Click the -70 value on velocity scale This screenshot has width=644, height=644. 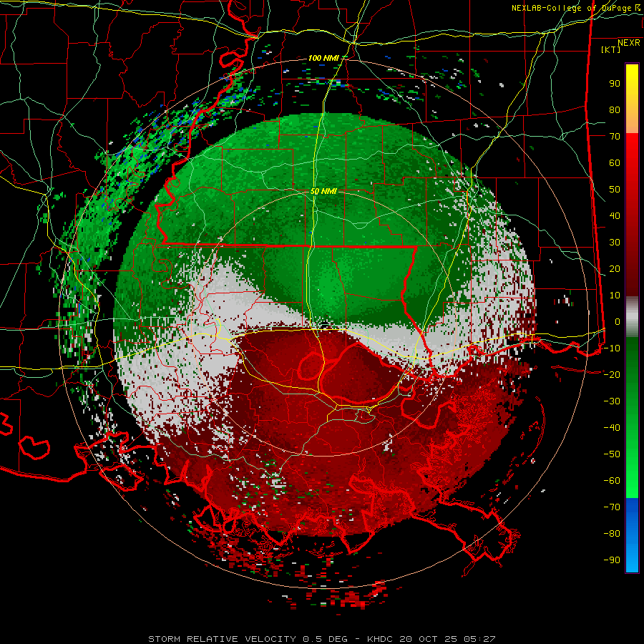click(x=612, y=507)
